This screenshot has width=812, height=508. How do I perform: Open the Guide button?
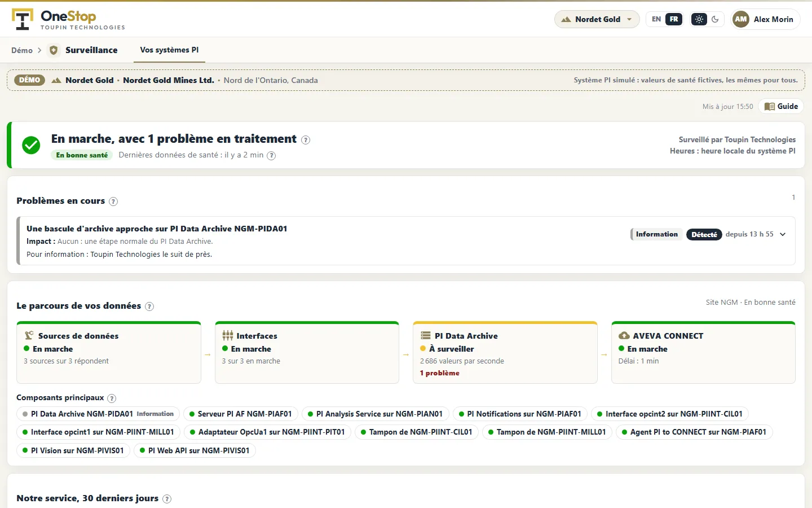click(781, 106)
